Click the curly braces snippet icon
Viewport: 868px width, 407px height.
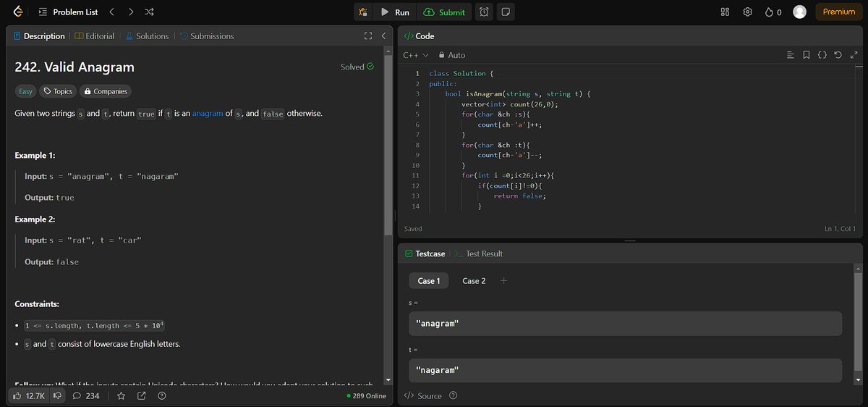click(x=822, y=55)
